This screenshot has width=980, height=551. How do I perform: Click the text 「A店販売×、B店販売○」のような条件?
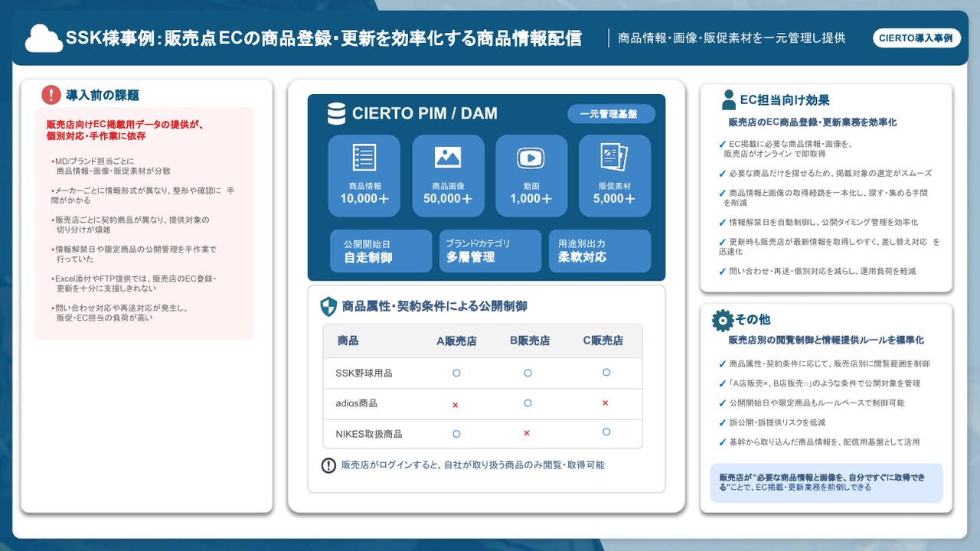coord(825,383)
